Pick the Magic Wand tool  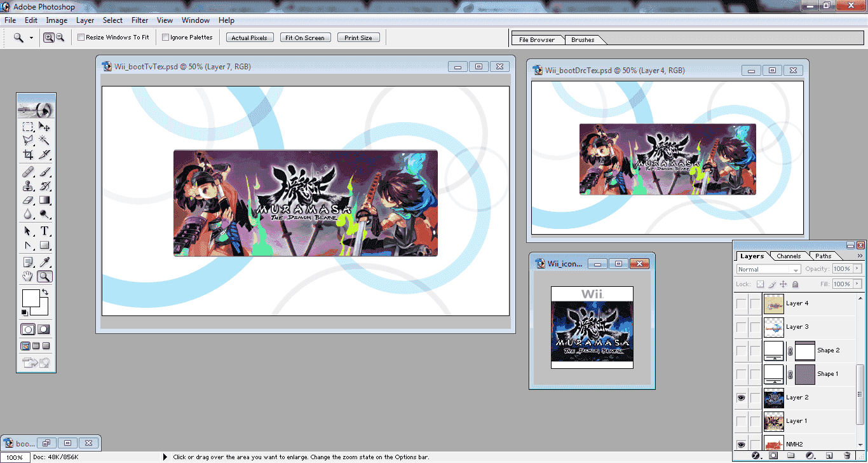(x=44, y=140)
